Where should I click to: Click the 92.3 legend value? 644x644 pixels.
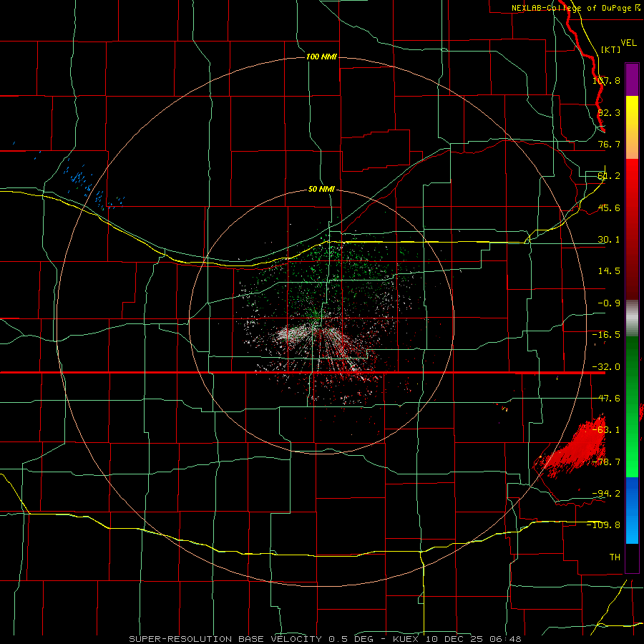[x=609, y=112]
